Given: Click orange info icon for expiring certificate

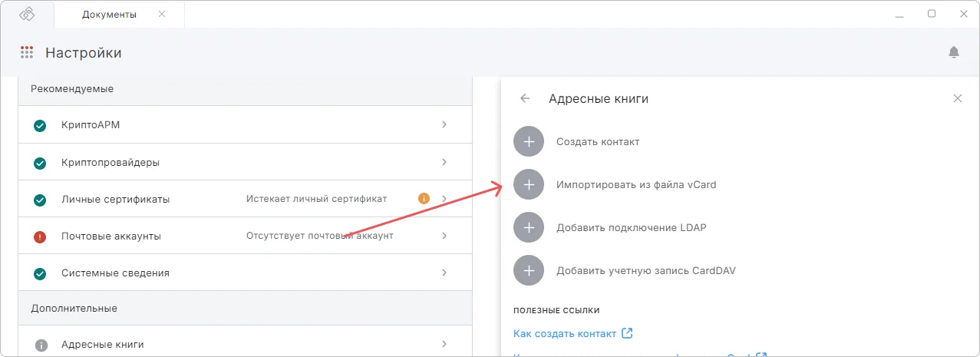Looking at the screenshot, I should [x=424, y=199].
